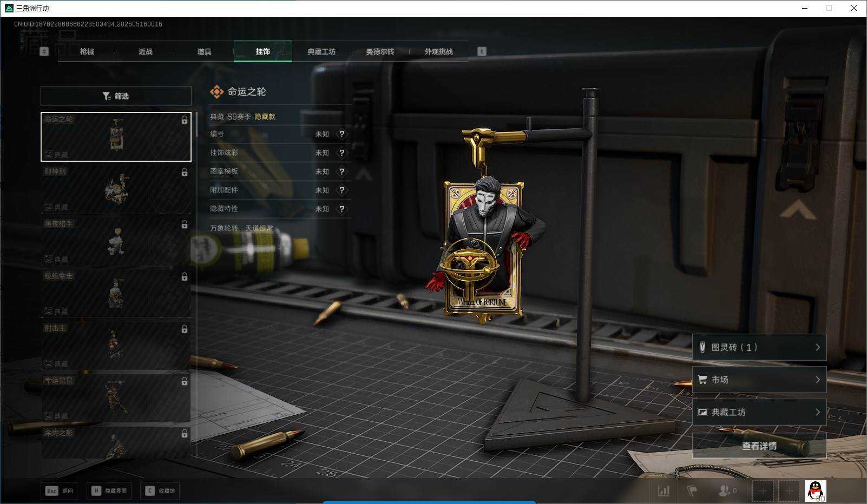Click the E next-tab key icon
The height and width of the screenshot is (504, 867).
pos(482,51)
